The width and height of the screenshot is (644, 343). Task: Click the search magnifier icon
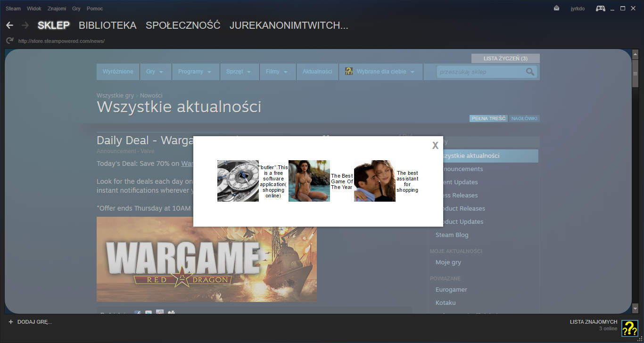point(530,72)
